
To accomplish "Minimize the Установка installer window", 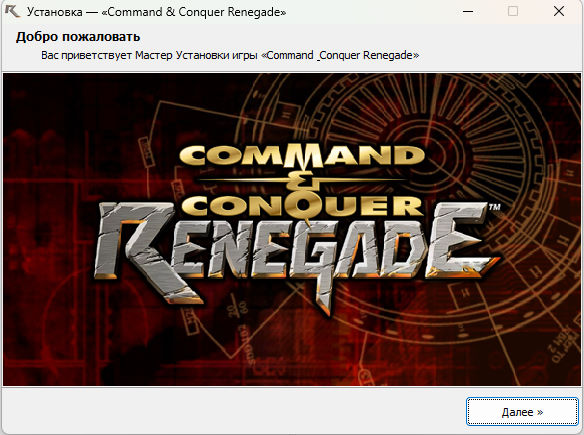I will click(468, 12).
